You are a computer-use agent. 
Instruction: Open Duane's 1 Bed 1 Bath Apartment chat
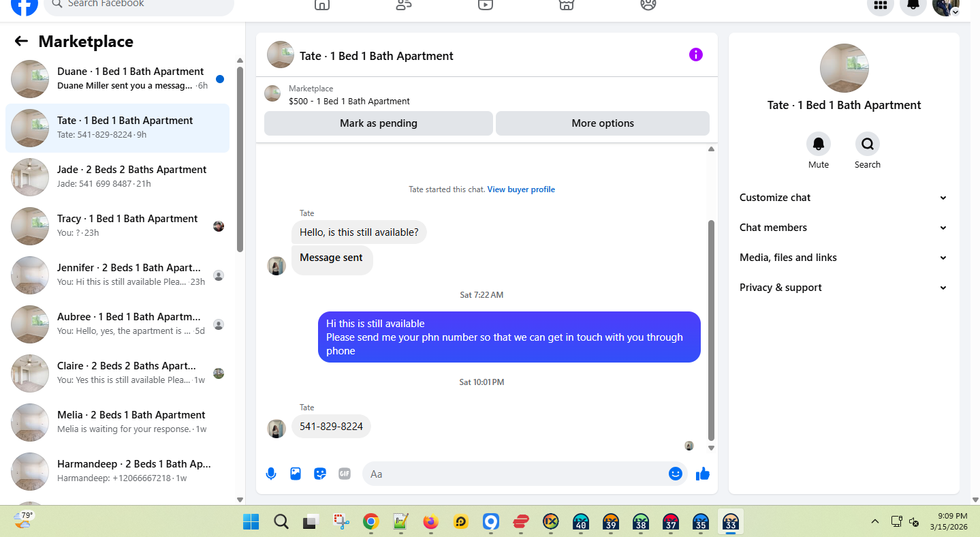pyautogui.click(x=117, y=79)
